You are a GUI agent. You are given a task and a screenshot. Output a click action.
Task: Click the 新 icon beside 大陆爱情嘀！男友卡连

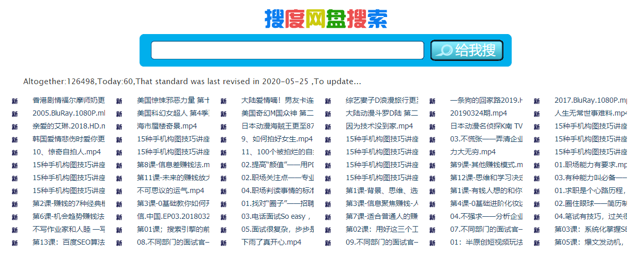click(x=223, y=101)
